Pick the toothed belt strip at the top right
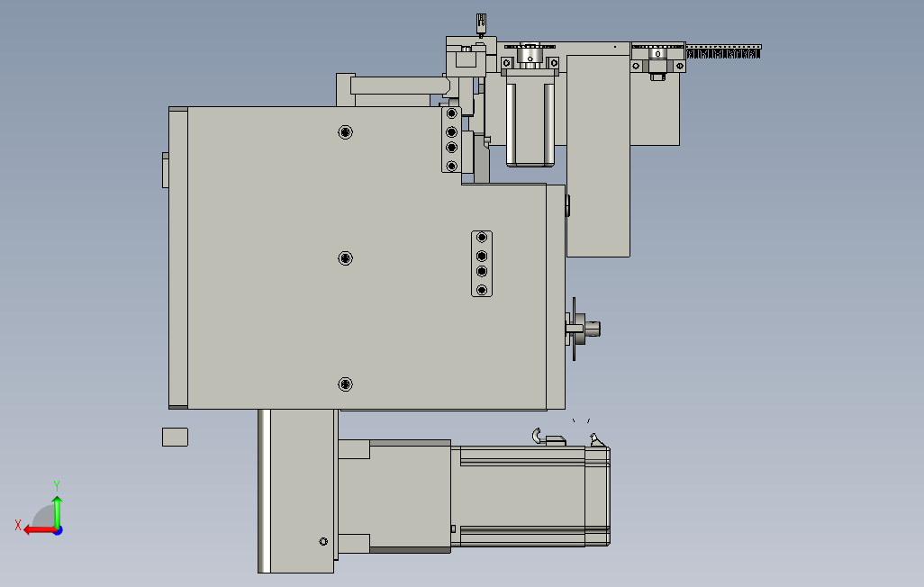Viewport: 924px width, 587px height. 723,51
